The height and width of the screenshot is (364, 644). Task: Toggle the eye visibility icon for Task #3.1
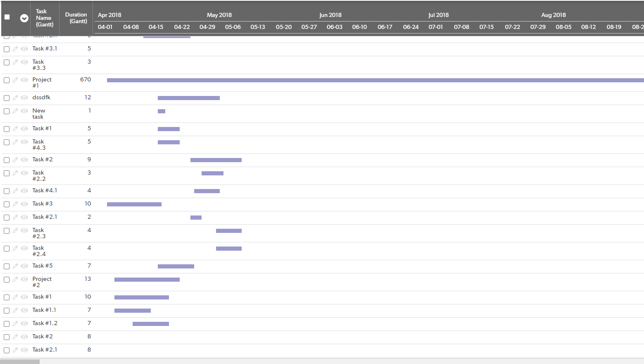click(24, 49)
